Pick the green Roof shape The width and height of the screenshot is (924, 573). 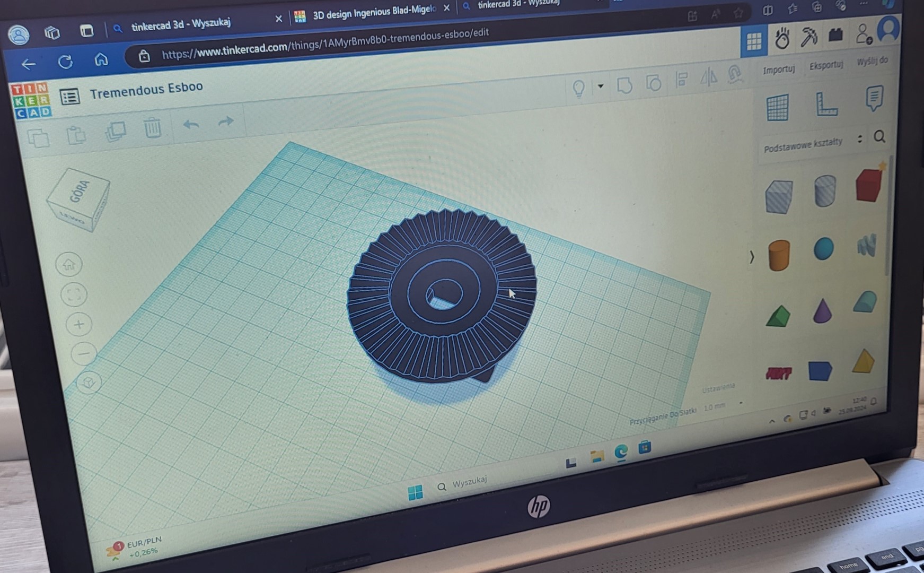tap(778, 316)
